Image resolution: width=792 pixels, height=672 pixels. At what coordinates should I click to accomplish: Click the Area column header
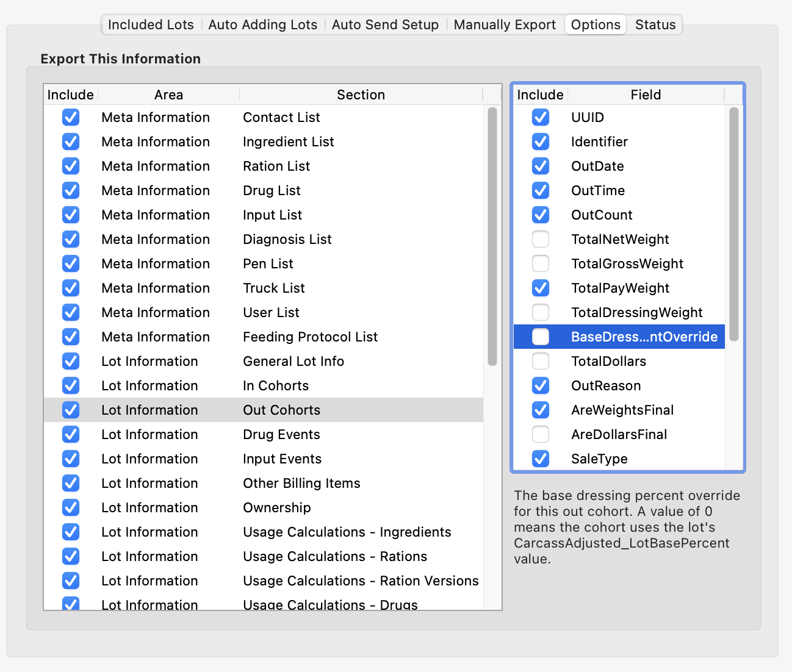(x=168, y=95)
